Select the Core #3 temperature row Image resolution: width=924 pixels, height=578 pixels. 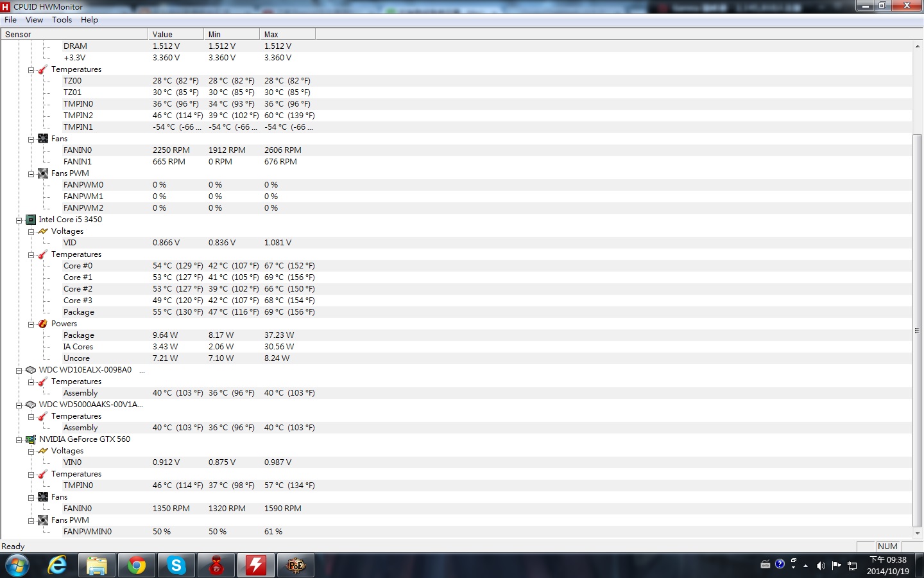click(456, 301)
